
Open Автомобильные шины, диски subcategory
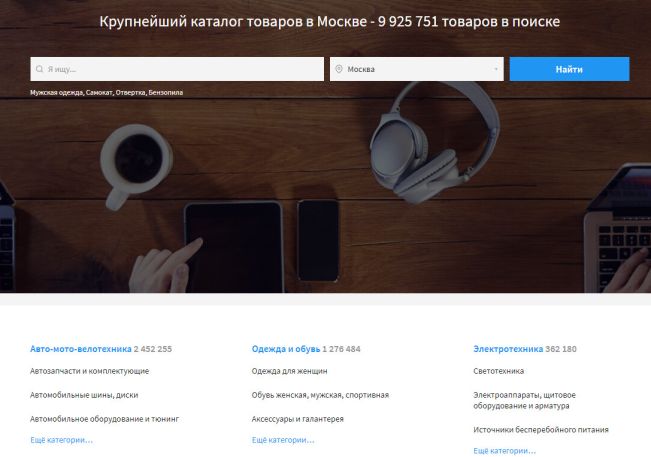[x=84, y=395]
